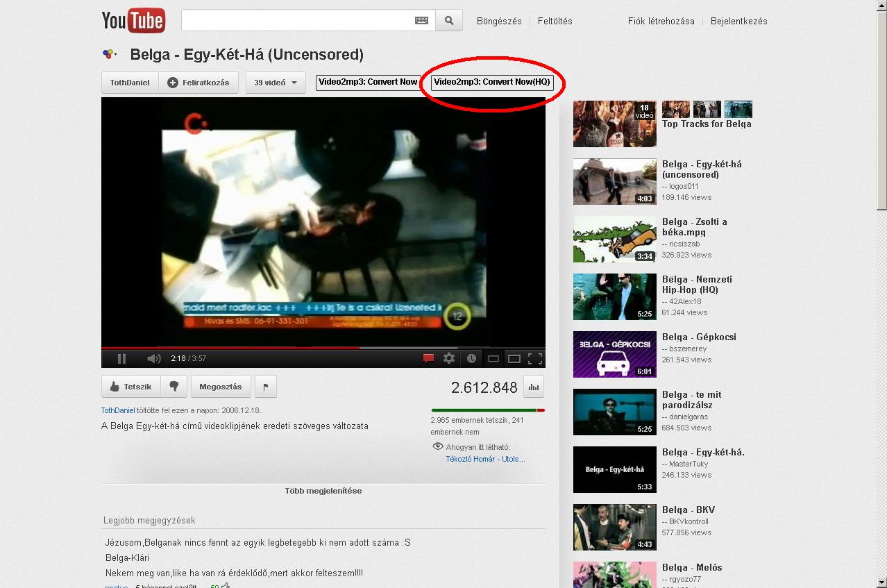Click the eye icon beside Ahogyan itt látható
The width and height of the screenshot is (887, 588).
tap(437, 446)
